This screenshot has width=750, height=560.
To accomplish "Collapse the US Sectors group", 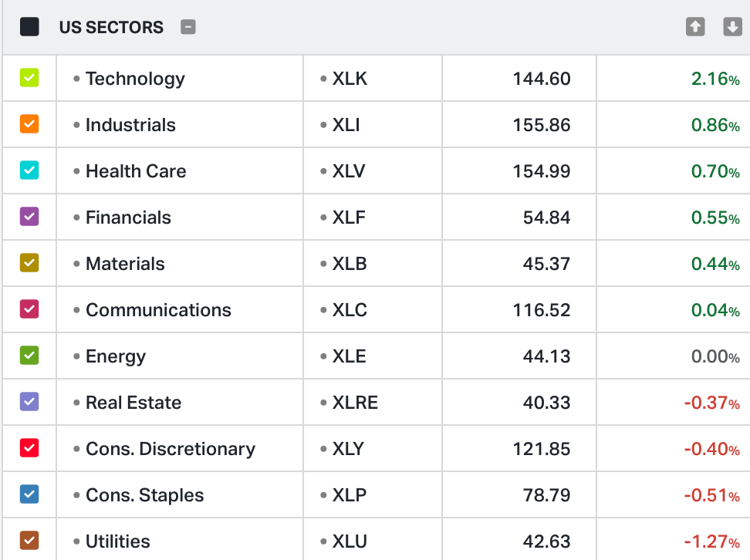I will 188,27.
